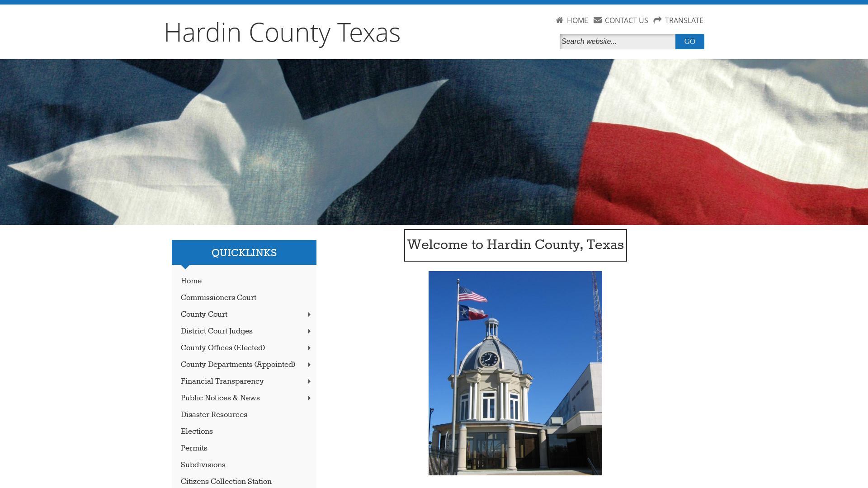Open the HOME link in the top navigation
868x488 pixels.
point(577,20)
